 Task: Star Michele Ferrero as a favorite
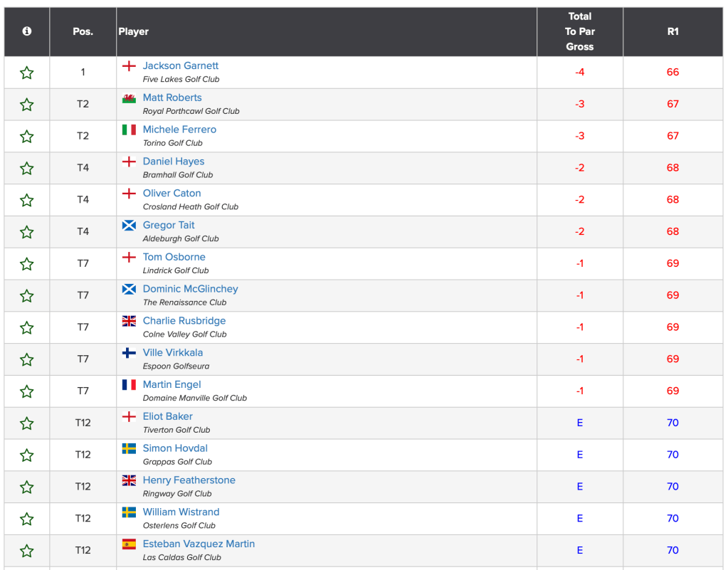27,137
